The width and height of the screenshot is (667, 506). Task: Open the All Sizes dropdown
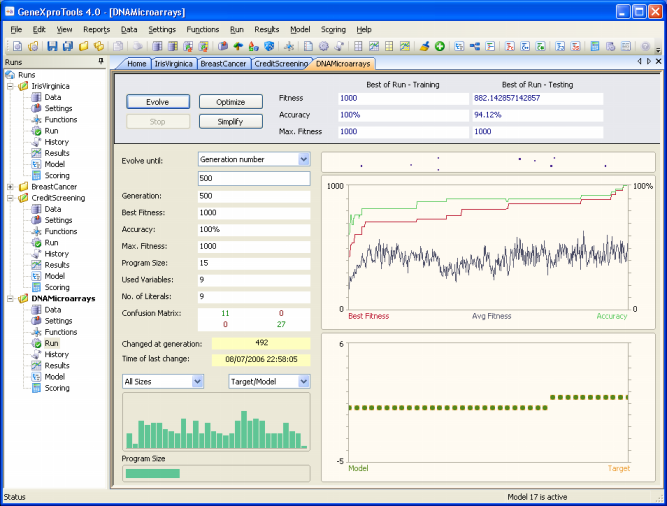pyautogui.click(x=197, y=381)
